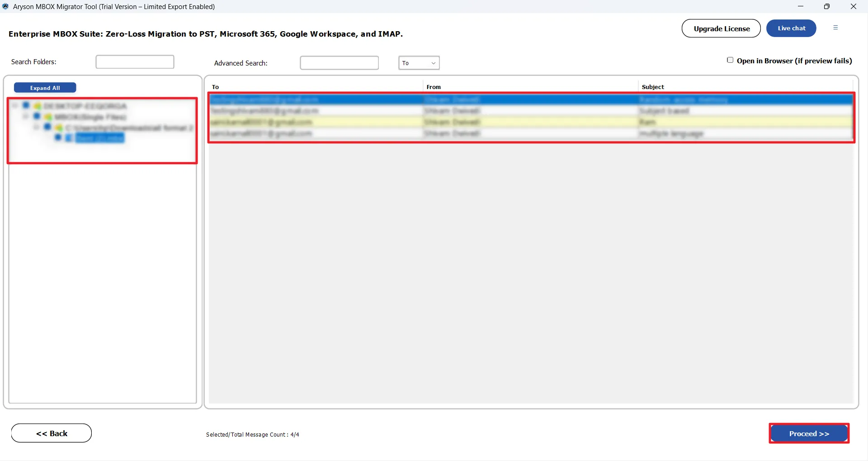Collapse the MBOX(Single Files) node
This screenshot has height=461, width=868.
click(26, 117)
